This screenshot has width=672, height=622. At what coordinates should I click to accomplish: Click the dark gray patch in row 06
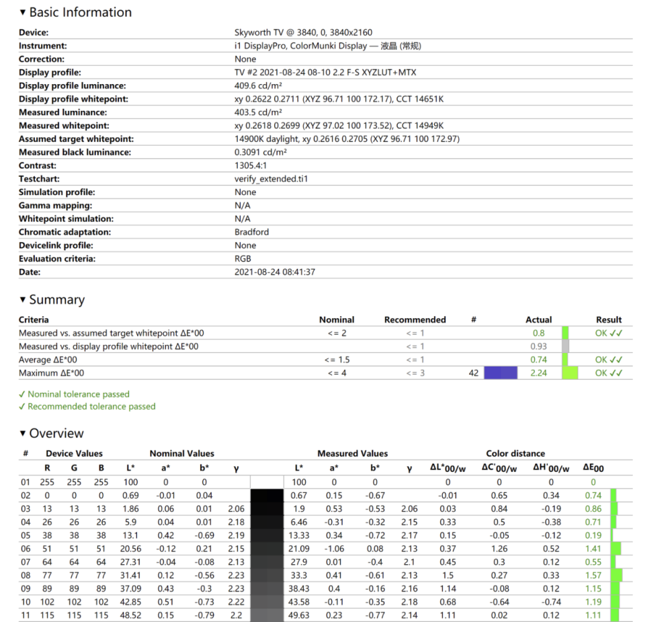click(x=267, y=549)
